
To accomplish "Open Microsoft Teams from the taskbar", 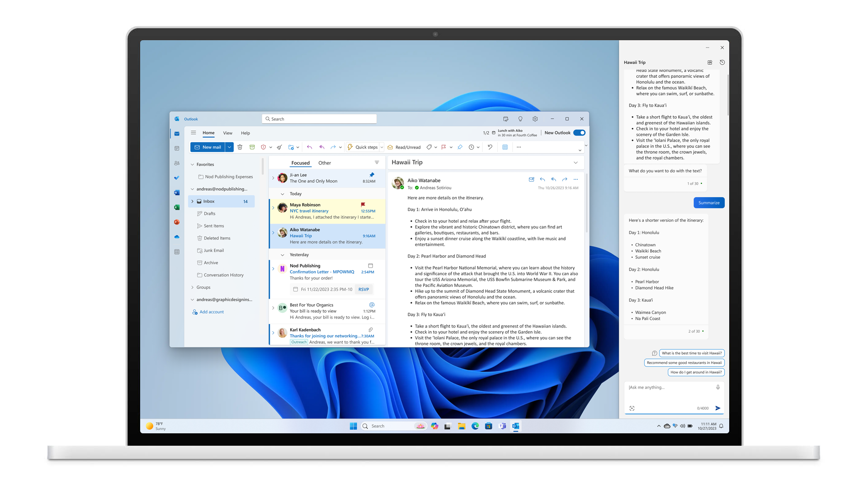I will (x=502, y=426).
